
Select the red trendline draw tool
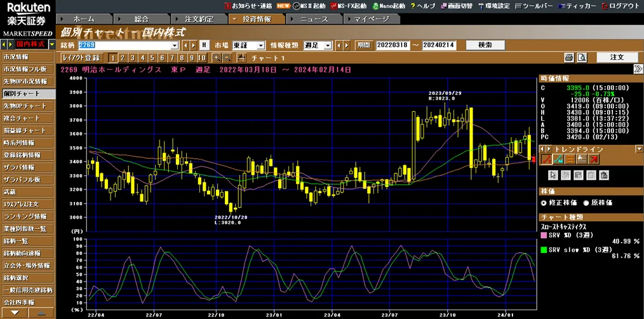[546, 159]
